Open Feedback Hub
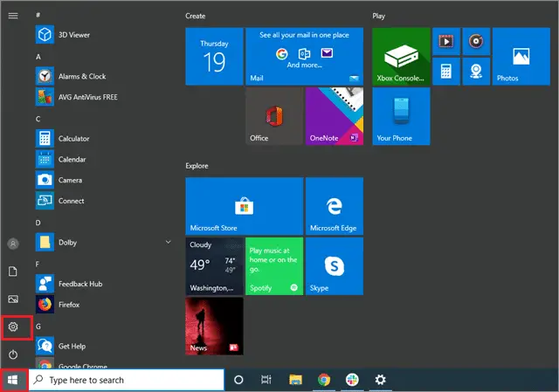 103,284
